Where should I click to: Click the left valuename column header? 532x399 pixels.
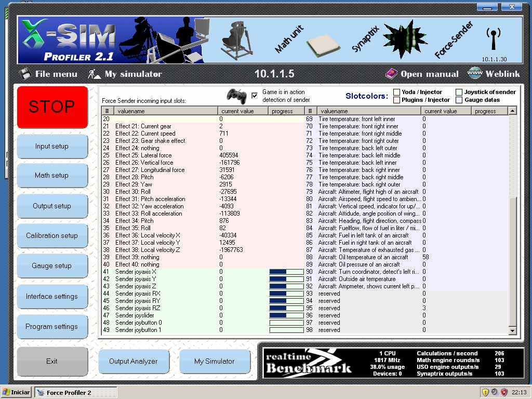(166, 111)
